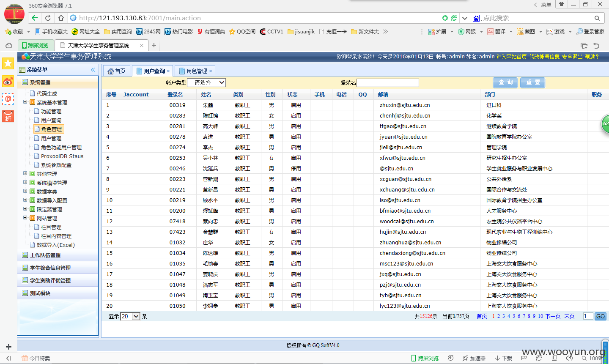Go to 下一页 next page

553,316
